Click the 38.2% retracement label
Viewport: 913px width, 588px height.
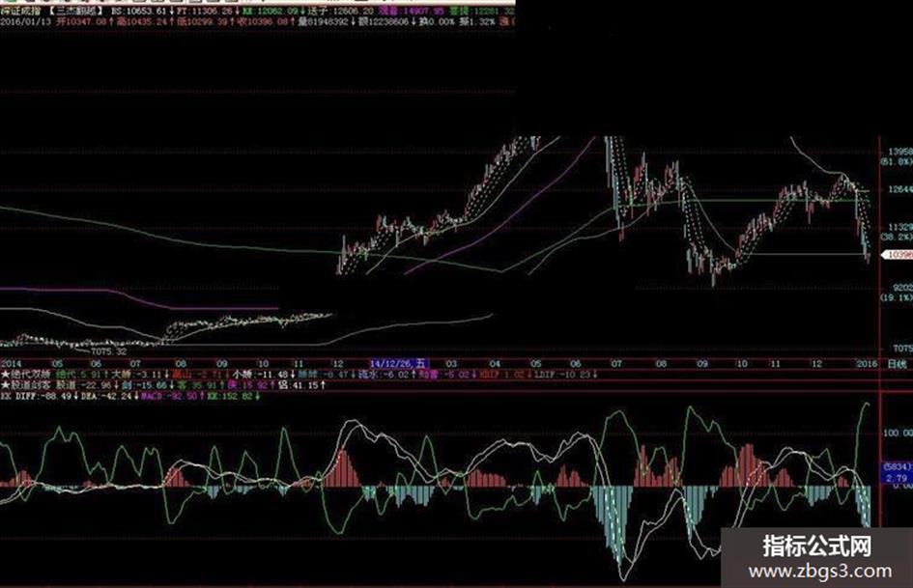click(x=897, y=237)
